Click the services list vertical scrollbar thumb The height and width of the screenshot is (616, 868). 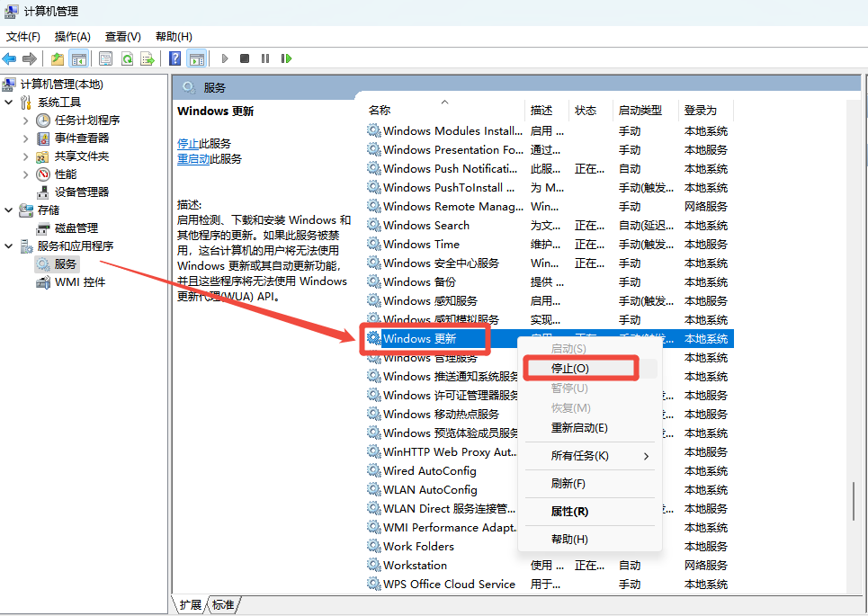pyautogui.click(x=853, y=501)
